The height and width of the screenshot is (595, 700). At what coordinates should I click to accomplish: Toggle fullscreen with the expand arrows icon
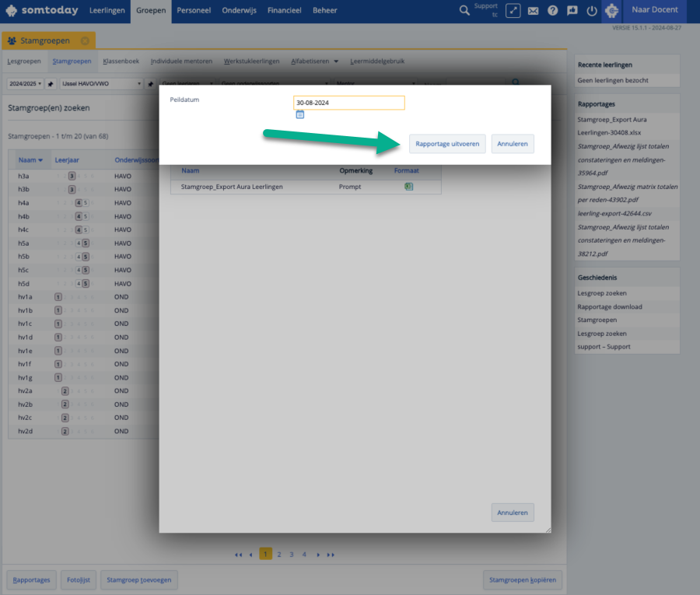pos(513,11)
